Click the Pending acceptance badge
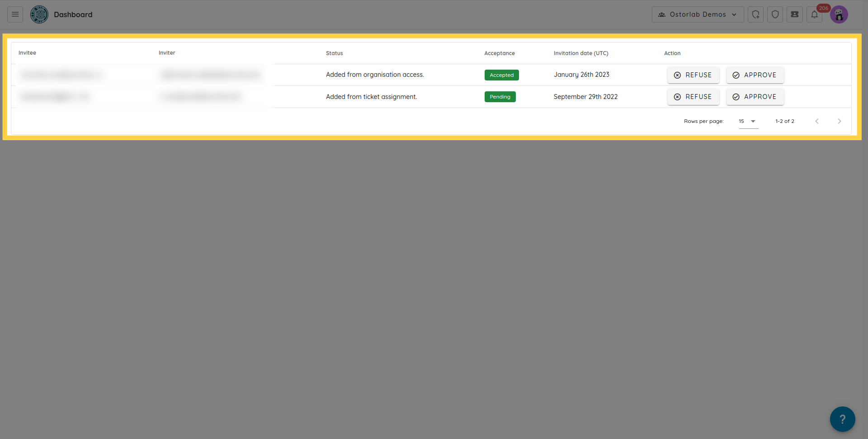868x439 pixels. (x=500, y=97)
